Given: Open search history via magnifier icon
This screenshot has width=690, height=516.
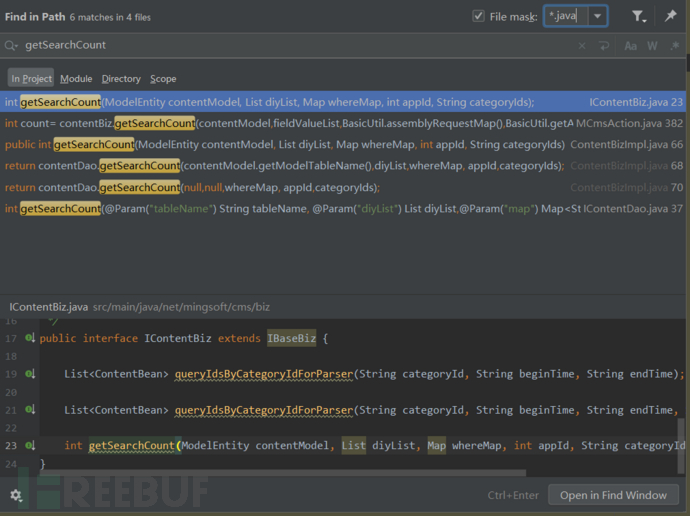Looking at the screenshot, I should [11, 46].
